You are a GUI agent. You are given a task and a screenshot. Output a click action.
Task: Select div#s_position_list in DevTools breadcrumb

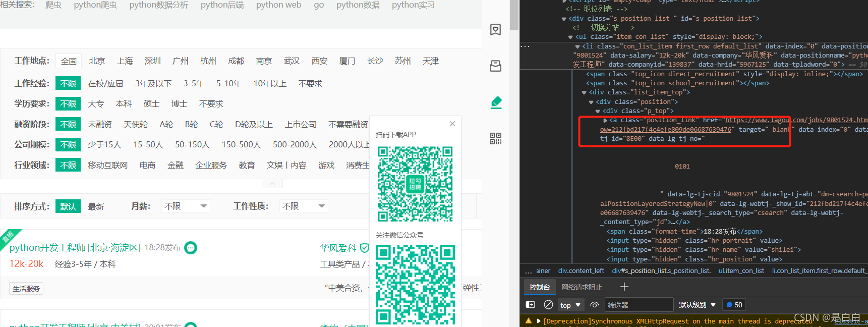click(661, 271)
